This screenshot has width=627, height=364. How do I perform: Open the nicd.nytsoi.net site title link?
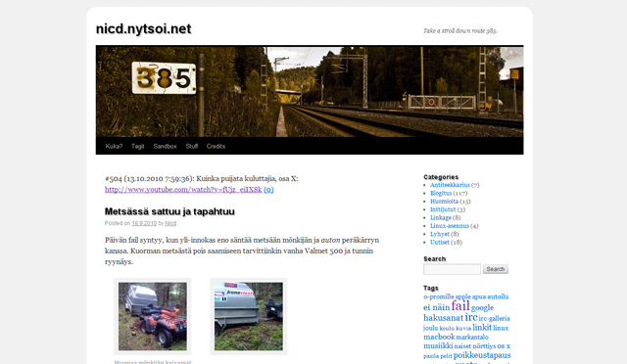tap(144, 28)
